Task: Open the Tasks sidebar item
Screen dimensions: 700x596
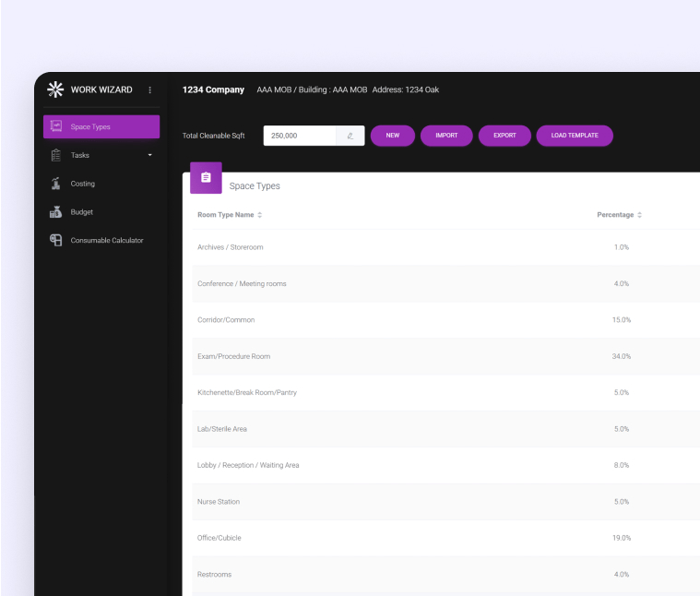Action: tap(101, 155)
